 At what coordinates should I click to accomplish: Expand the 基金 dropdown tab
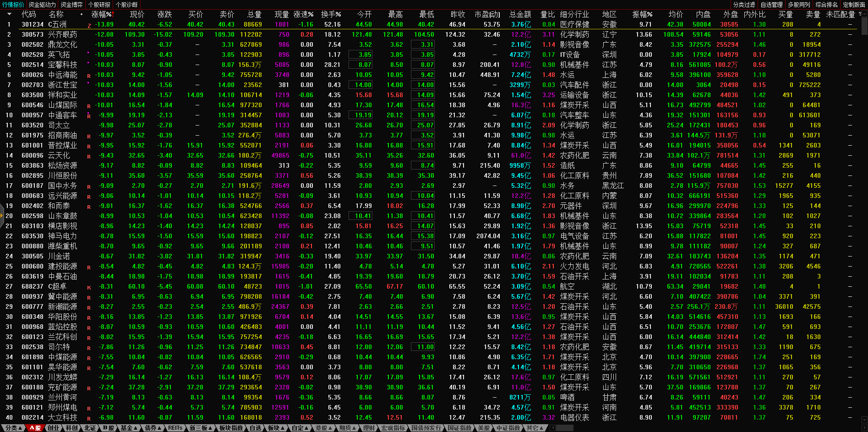pos(129,428)
